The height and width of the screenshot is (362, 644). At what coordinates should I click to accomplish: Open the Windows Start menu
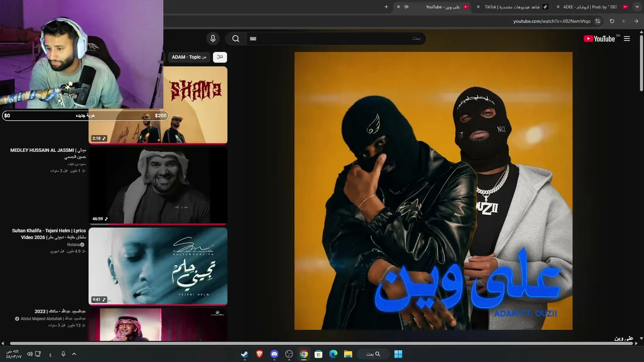[398, 354]
